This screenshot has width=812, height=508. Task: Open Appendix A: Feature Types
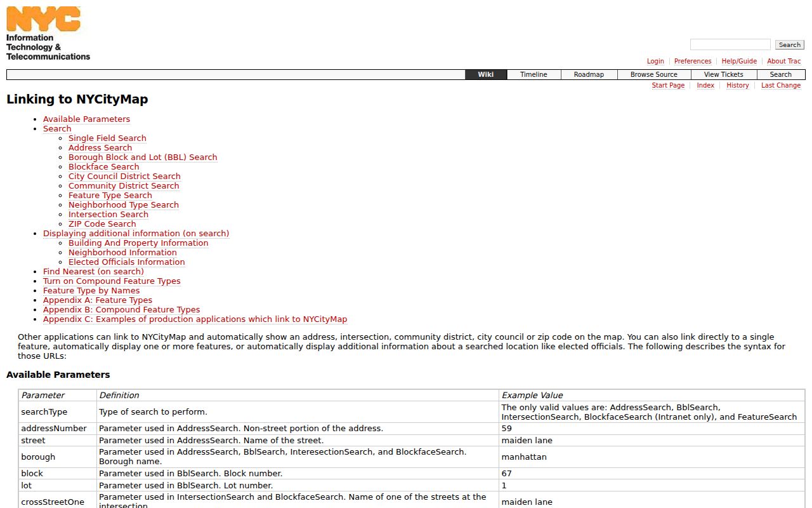(x=98, y=300)
